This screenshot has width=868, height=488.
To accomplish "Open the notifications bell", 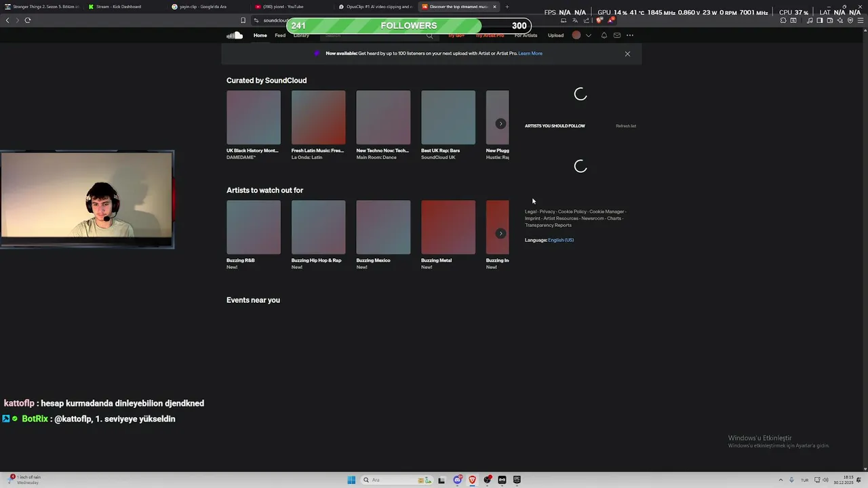I will coord(604,35).
